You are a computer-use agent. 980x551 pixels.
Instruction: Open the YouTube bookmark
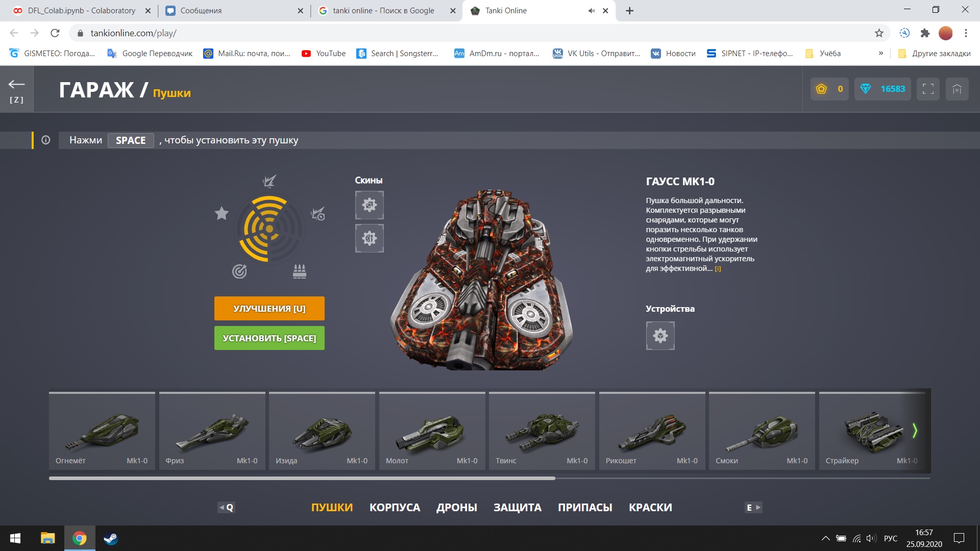tap(324, 54)
